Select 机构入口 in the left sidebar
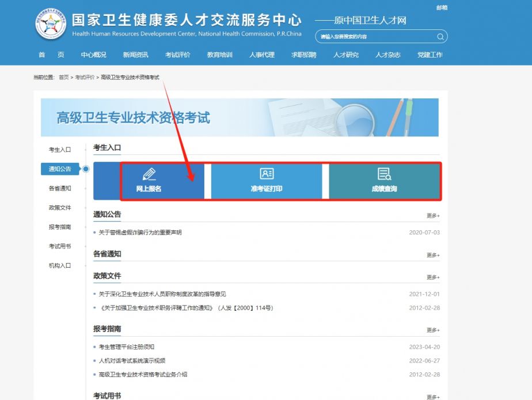Screen dimensions: 532x400 (60, 266)
